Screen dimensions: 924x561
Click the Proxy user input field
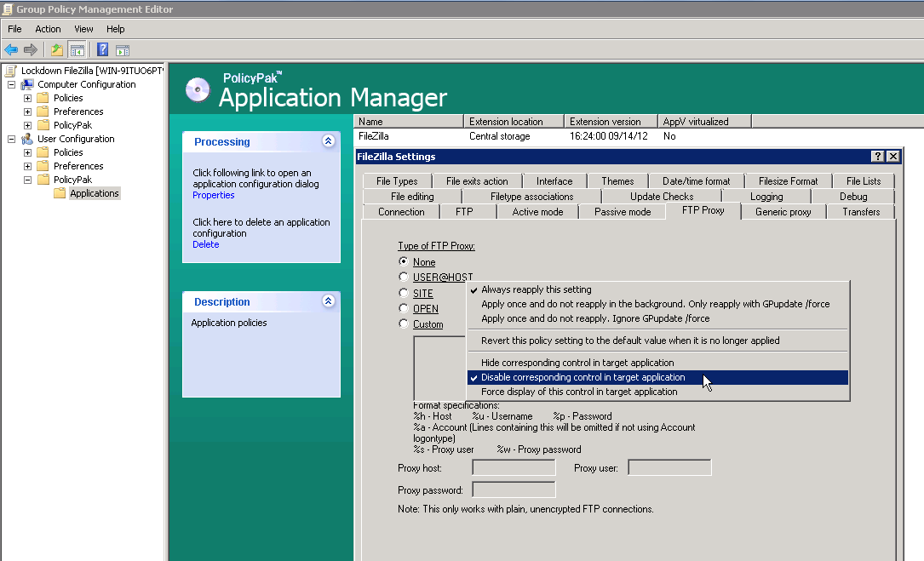coord(669,467)
